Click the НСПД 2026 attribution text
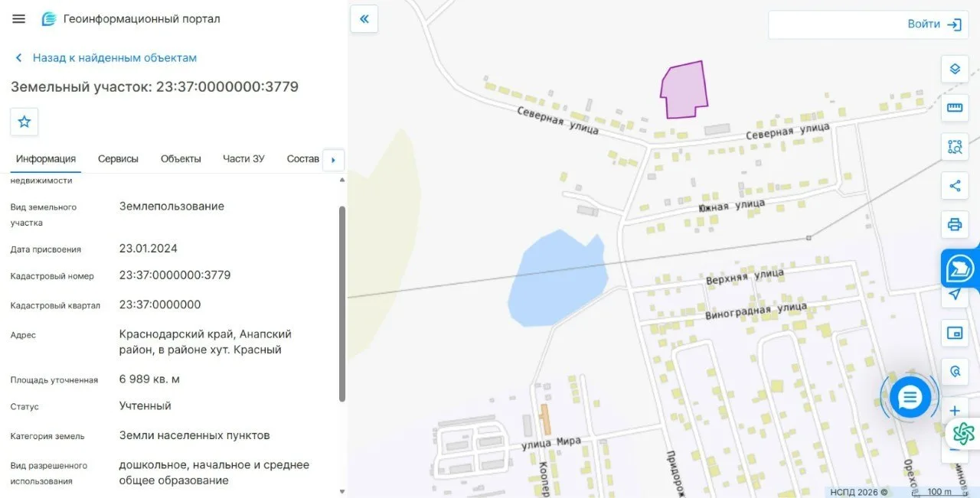The width and height of the screenshot is (980, 498). 859,492
